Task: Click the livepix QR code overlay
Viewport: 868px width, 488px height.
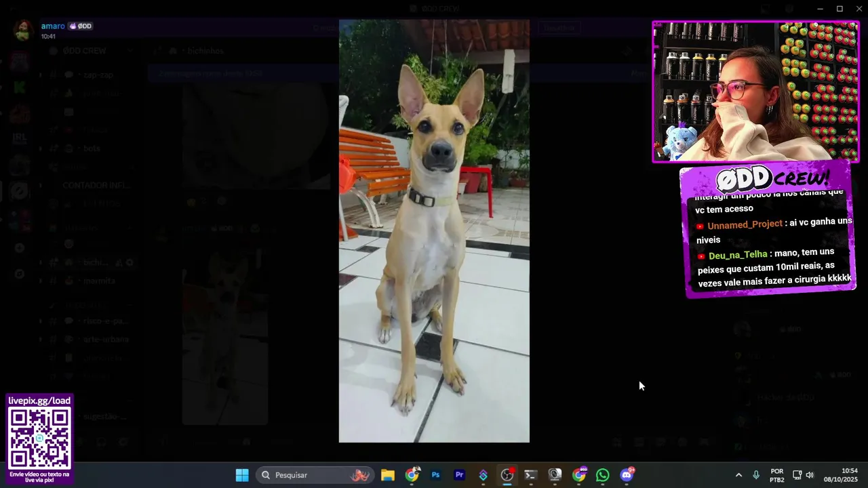Action: (x=39, y=439)
